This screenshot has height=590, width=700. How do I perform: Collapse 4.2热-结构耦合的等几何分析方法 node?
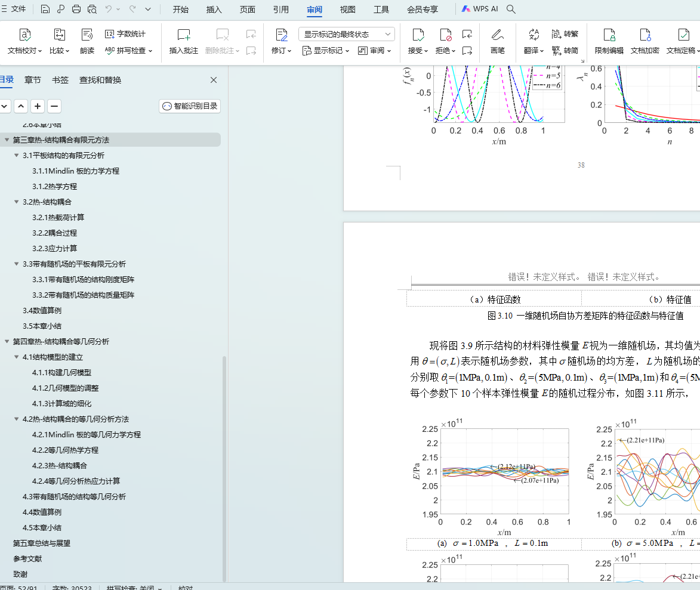(x=17, y=419)
